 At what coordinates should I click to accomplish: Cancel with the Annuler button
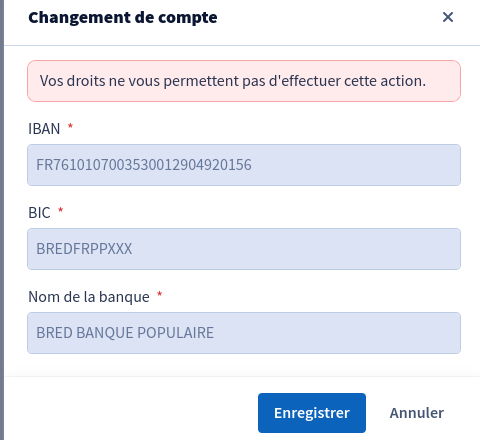[417, 413]
